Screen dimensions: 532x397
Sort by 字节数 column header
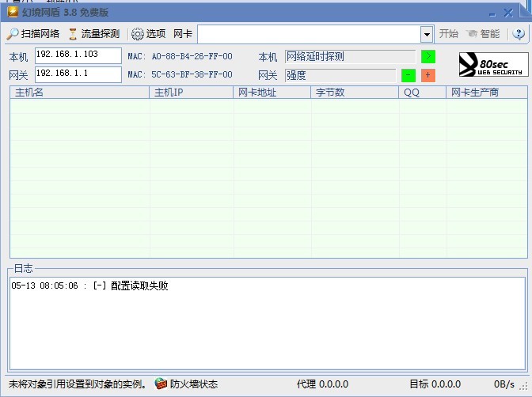pyautogui.click(x=355, y=93)
